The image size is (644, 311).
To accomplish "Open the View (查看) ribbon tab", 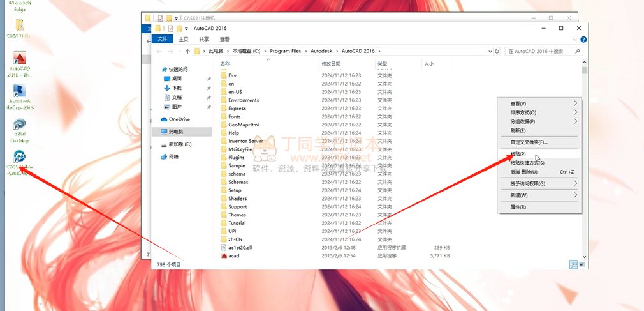I will [224, 39].
